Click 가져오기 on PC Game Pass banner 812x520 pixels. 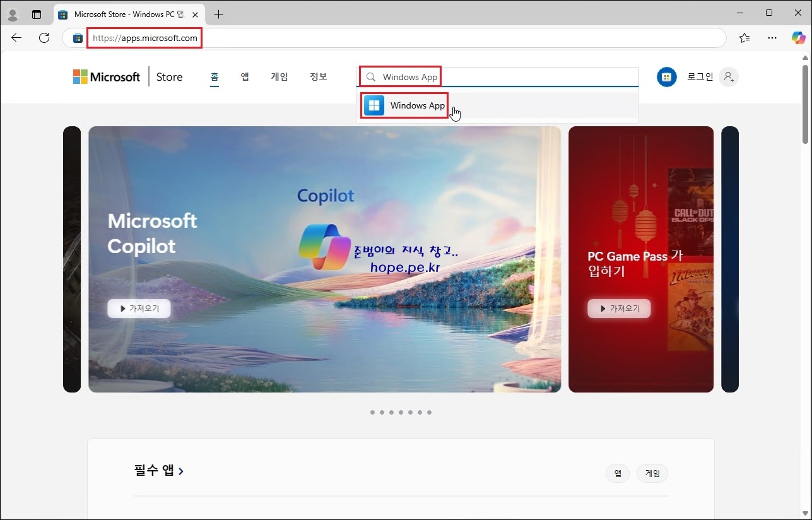point(619,309)
